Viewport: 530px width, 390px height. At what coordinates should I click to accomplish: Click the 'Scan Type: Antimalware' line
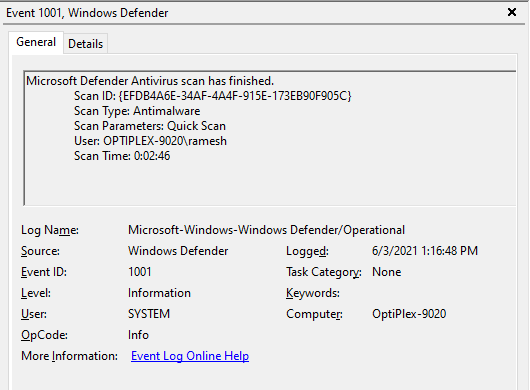pos(137,111)
